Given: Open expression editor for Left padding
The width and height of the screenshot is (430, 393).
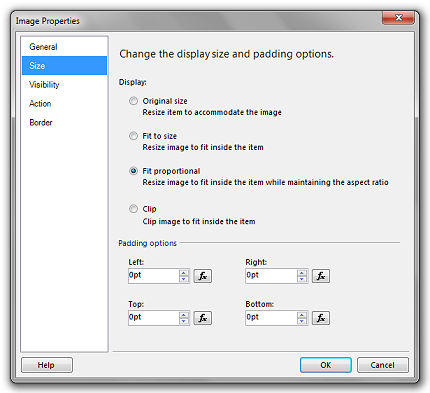Looking at the screenshot, I should tap(203, 276).
